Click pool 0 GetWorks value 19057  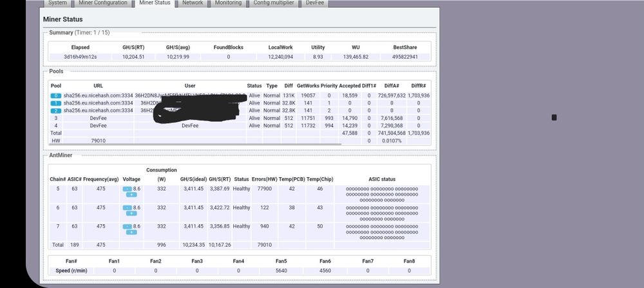(308, 95)
